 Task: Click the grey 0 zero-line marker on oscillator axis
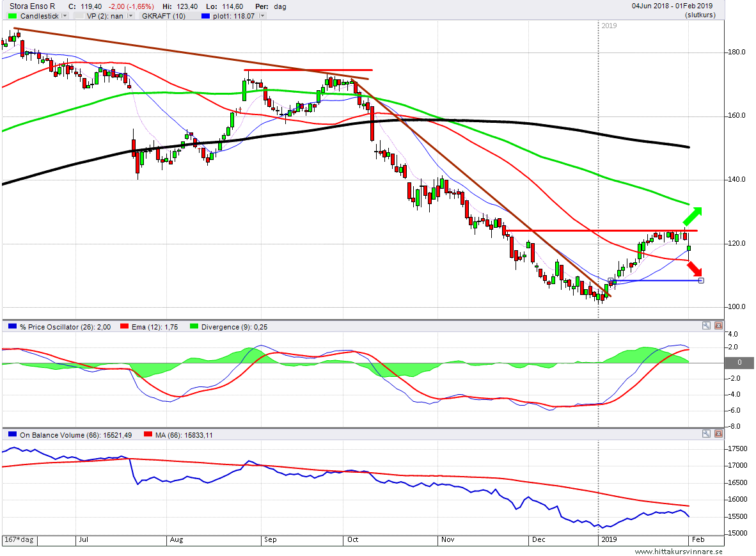[x=739, y=363]
